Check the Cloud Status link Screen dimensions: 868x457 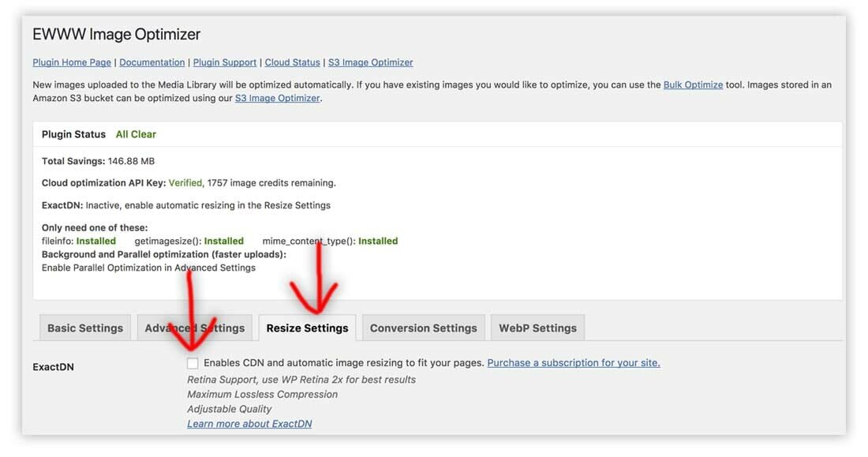click(x=294, y=62)
